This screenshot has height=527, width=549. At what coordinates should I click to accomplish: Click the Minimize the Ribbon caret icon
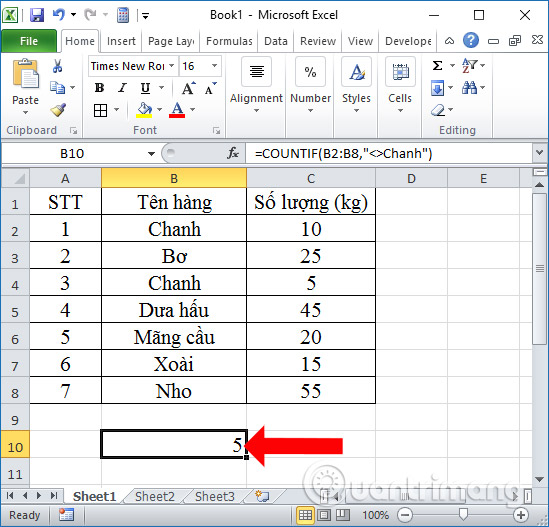pyautogui.click(x=449, y=41)
